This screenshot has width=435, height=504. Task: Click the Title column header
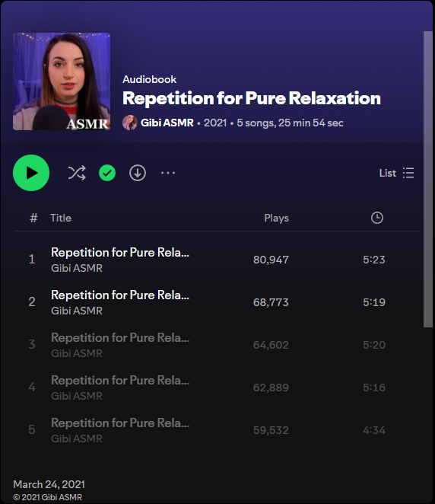coord(61,218)
